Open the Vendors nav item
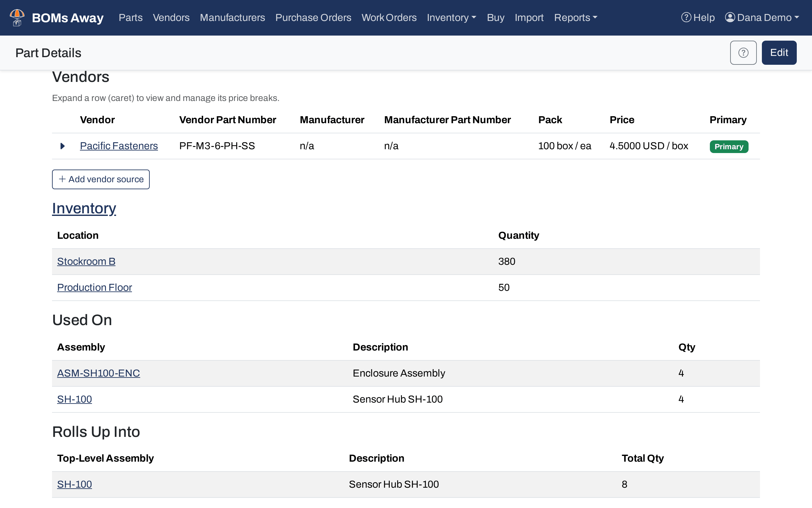The width and height of the screenshot is (812, 508). pyautogui.click(x=171, y=17)
